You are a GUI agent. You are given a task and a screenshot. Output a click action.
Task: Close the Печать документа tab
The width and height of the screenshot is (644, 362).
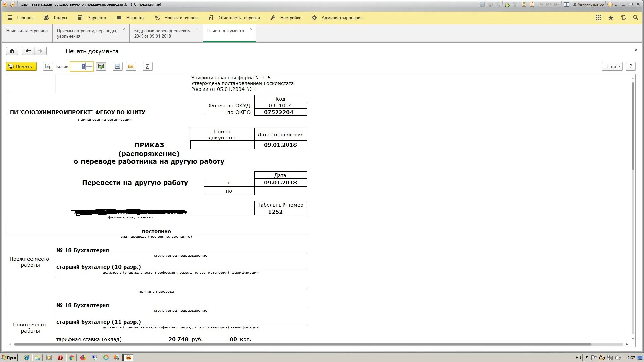point(251,29)
